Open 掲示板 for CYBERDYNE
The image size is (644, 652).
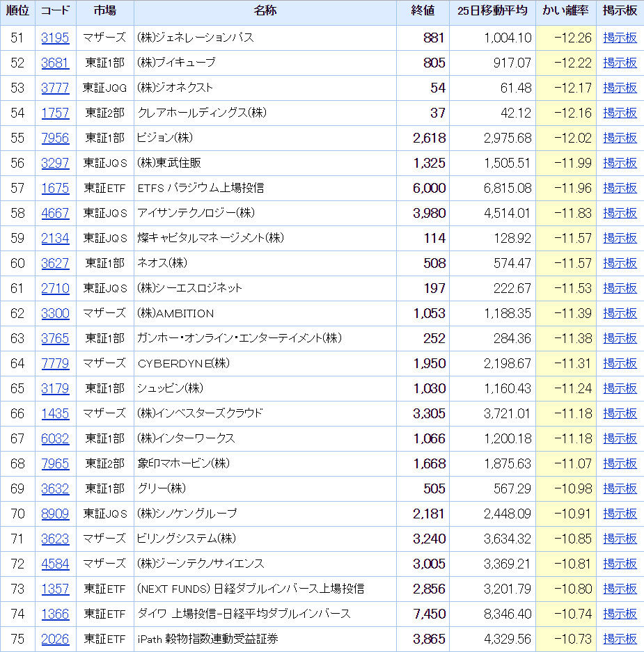(x=620, y=363)
